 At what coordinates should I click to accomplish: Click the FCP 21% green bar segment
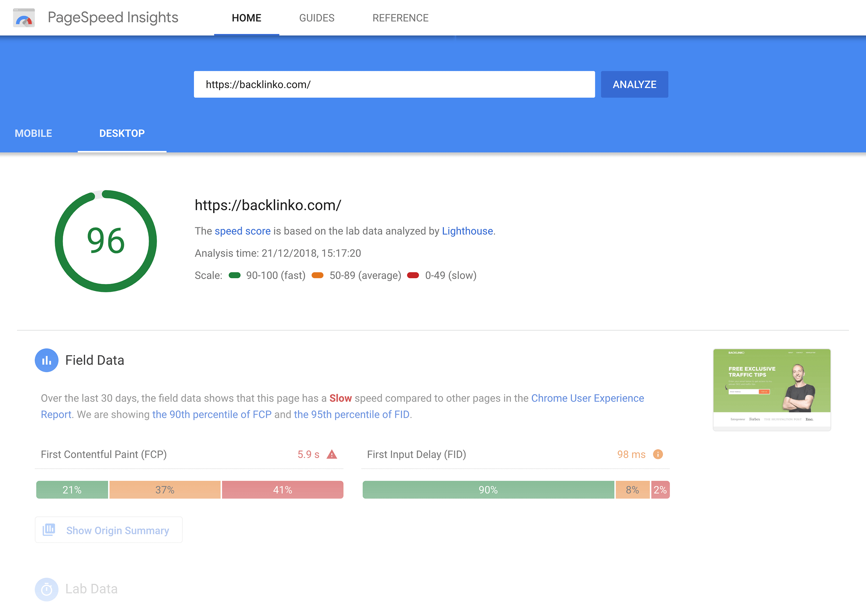[x=72, y=490]
